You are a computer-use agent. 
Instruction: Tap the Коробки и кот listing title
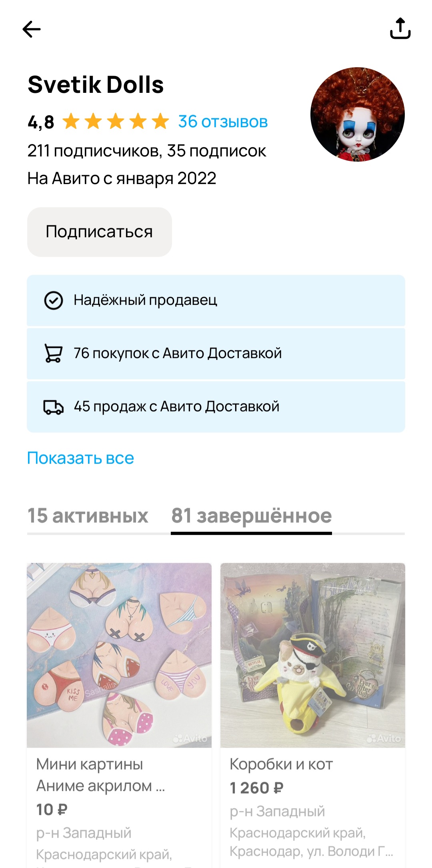pyautogui.click(x=281, y=764)
